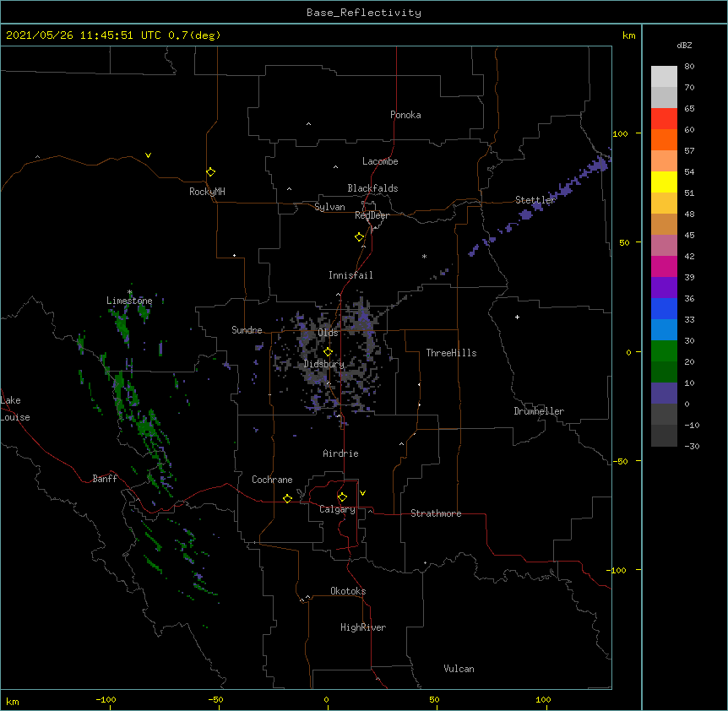Image resolution: width=728 pixels, height=711 pixels.
Task: Select the yellow diamond marker below Cochrane
Action: pos(287,498)
